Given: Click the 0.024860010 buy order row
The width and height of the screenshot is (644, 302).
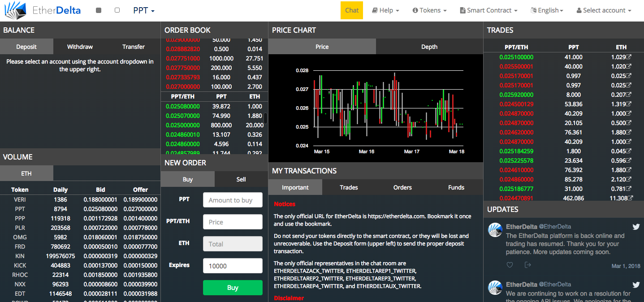Looking at the screenshot, I should point(214,134).
